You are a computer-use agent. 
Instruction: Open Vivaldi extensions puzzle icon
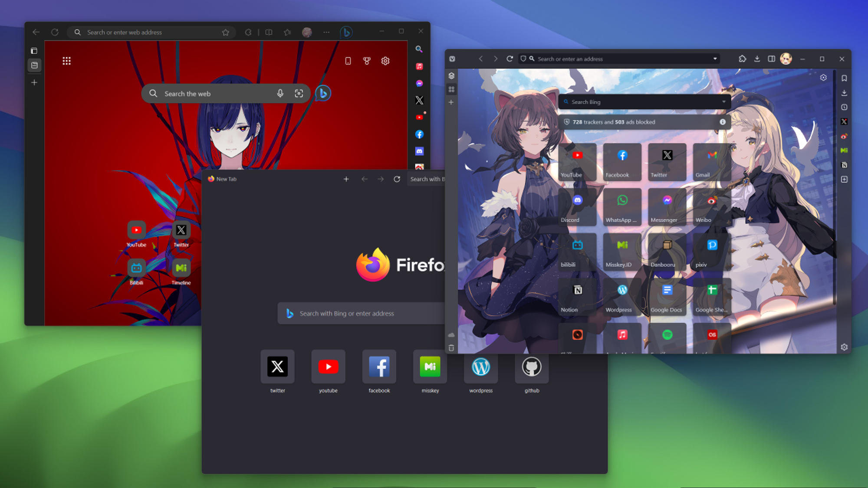743,59
